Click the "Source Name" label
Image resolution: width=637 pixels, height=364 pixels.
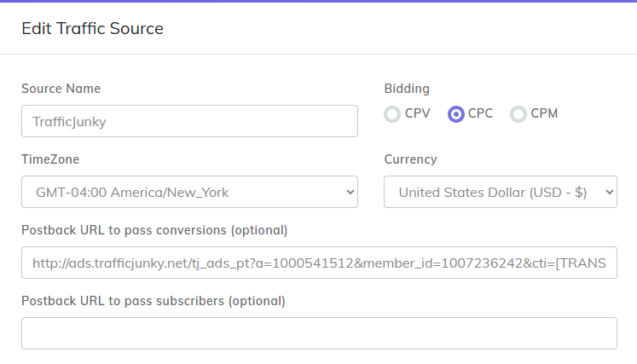[x=61, y=89]
